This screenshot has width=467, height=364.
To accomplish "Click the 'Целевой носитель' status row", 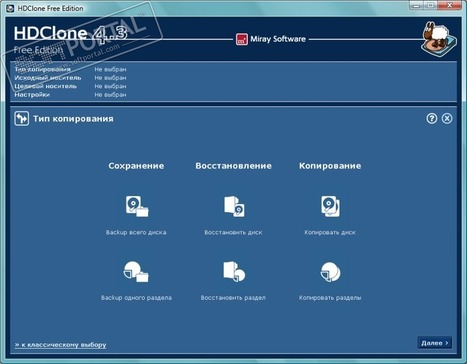I will [70, 86].
